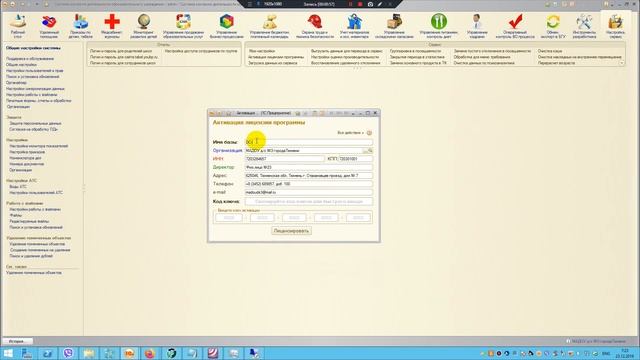Open Мои настройки in Сервис panel
The width and height of the screenshot is (640, 360).
(262, 51)
